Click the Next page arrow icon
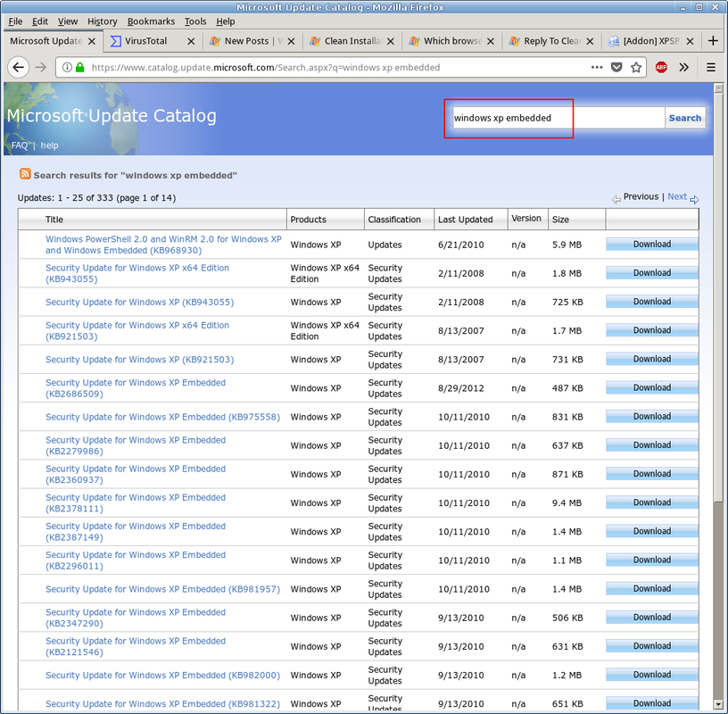The image size is (728, 714). point(694,200)
